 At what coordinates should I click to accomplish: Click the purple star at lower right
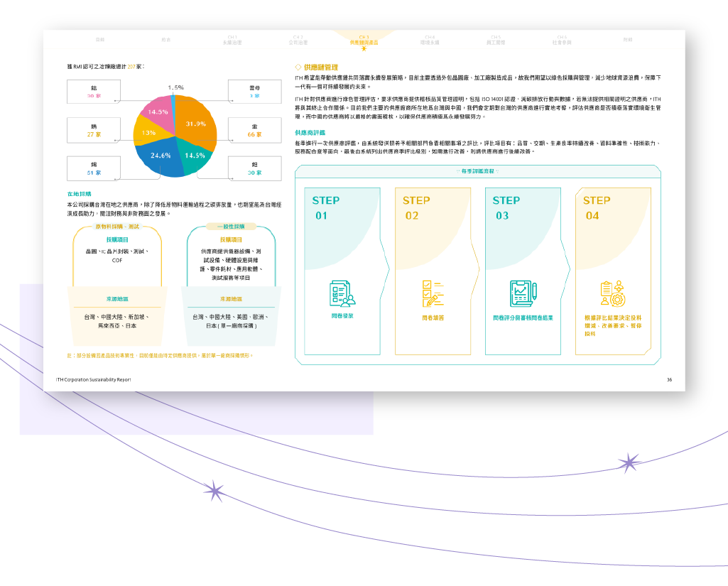pyautogui.click(x=629, y=463)
